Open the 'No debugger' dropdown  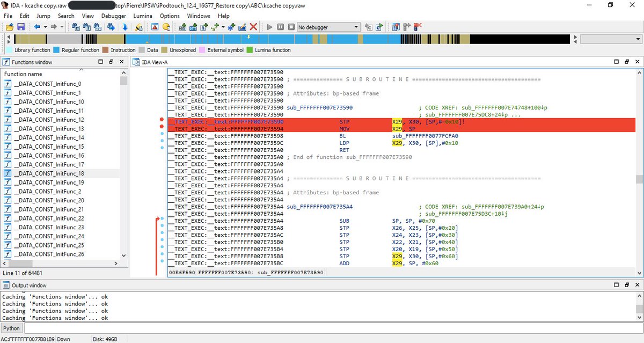[x=328, y=27]
